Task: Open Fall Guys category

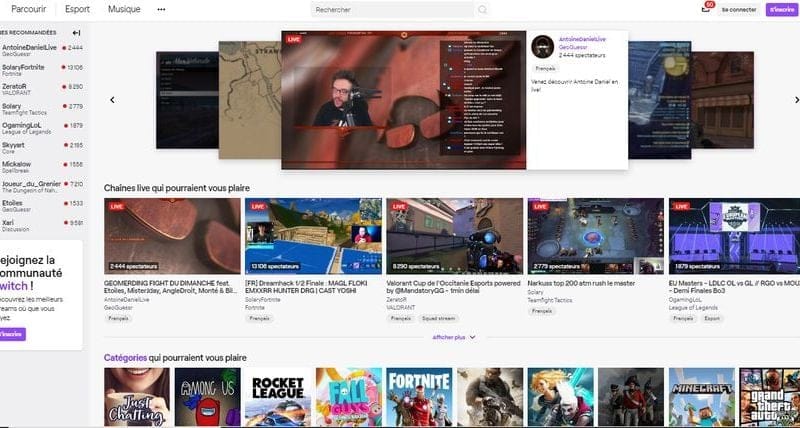Action: pos(348,397)
